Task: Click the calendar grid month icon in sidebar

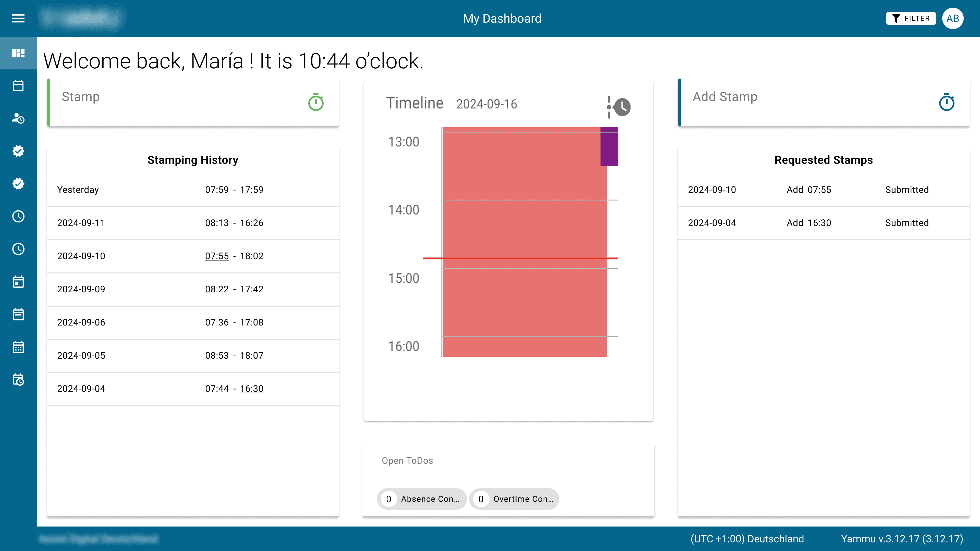Action: point(18,347)
